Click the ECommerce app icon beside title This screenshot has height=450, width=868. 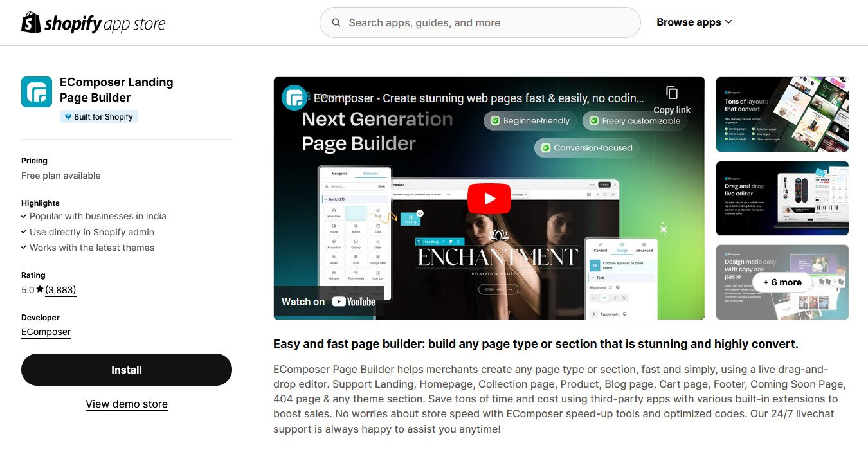pyautogui.click(x=37, y=92)
